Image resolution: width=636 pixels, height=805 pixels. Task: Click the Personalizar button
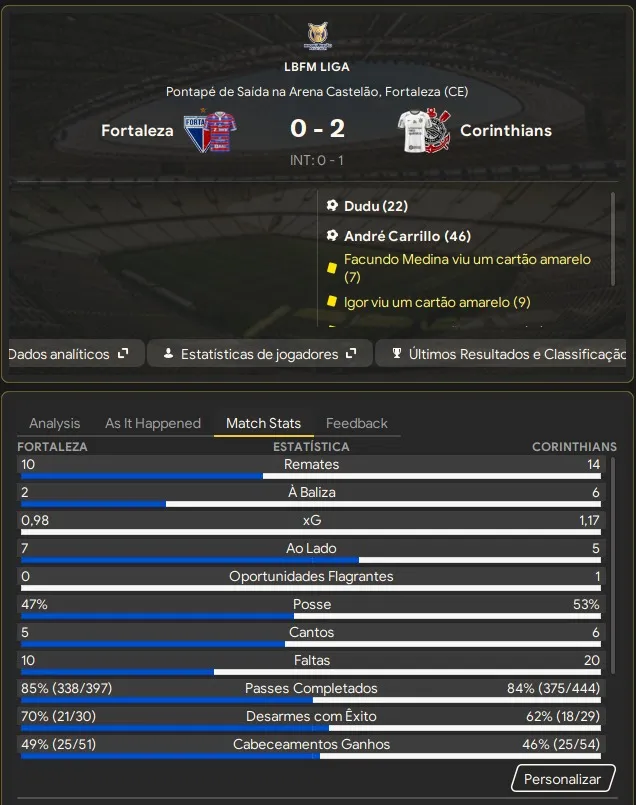click(x=563, y=779)
